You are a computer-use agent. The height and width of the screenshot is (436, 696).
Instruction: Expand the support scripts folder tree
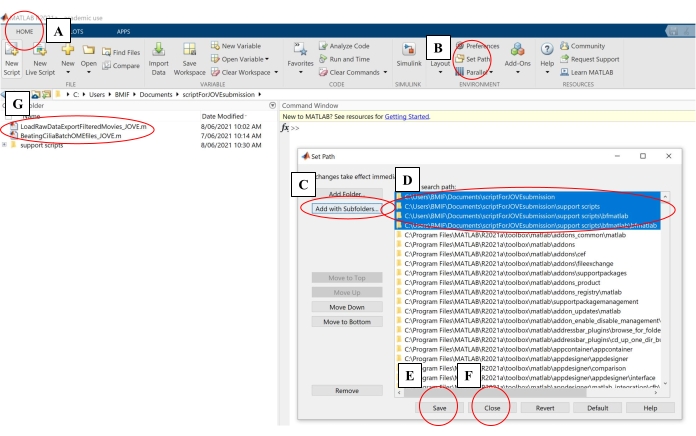coord(6,144)
